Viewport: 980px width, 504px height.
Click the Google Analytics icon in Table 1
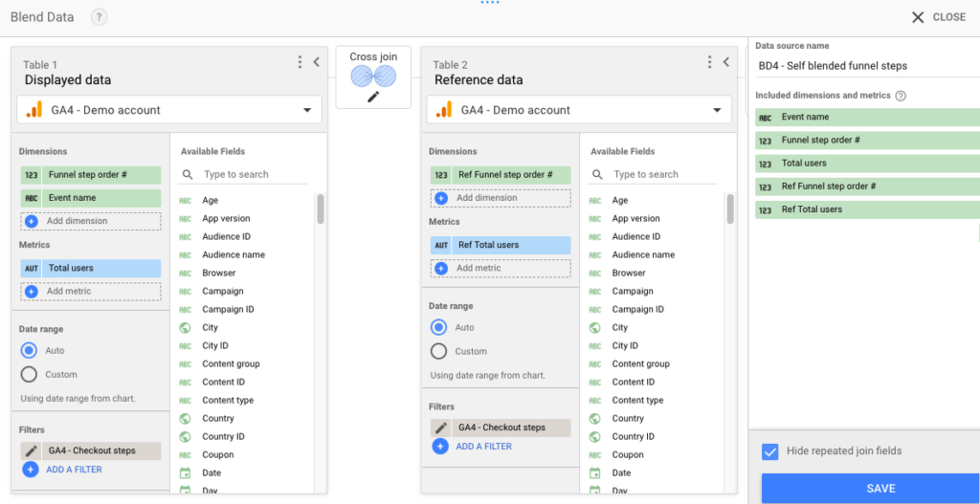(x=33, y=110)
